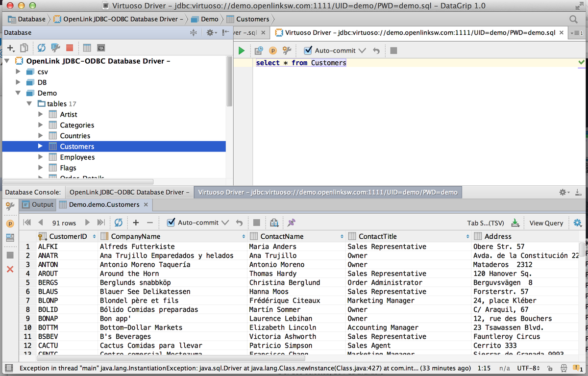Viewport: 588px width, 376px height.
Task: Click Demo breadcrumb in navigation bar
Action: coord(204,19)
